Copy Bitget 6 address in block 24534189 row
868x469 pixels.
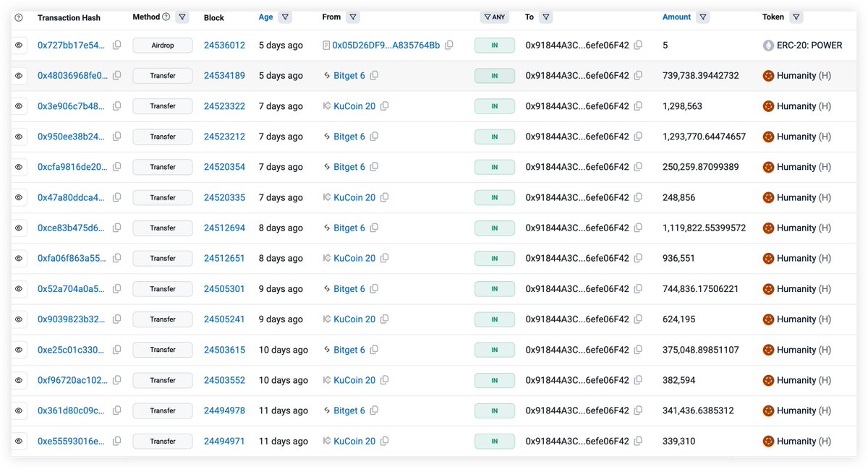(x=374, y=75)
